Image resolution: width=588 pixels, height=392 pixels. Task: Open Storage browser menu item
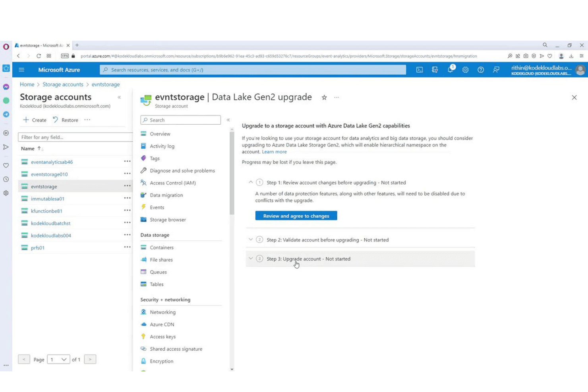(168, 220)
